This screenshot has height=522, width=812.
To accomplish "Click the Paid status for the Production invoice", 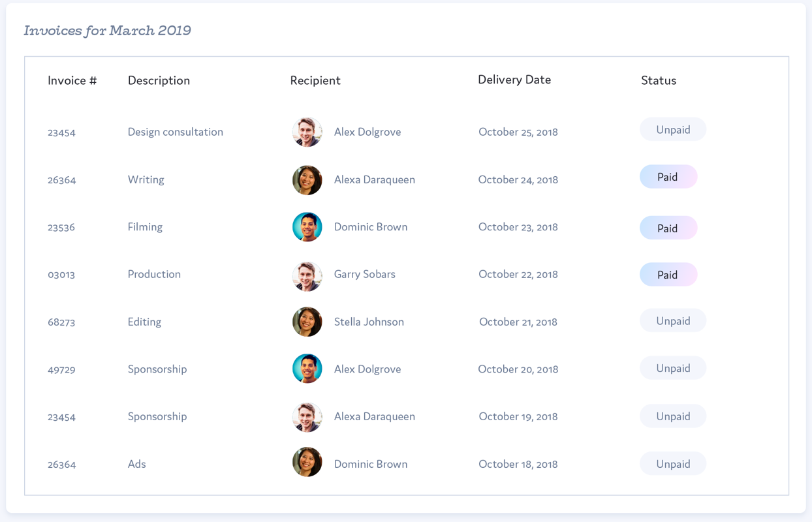I will click(x=668, y=275).
